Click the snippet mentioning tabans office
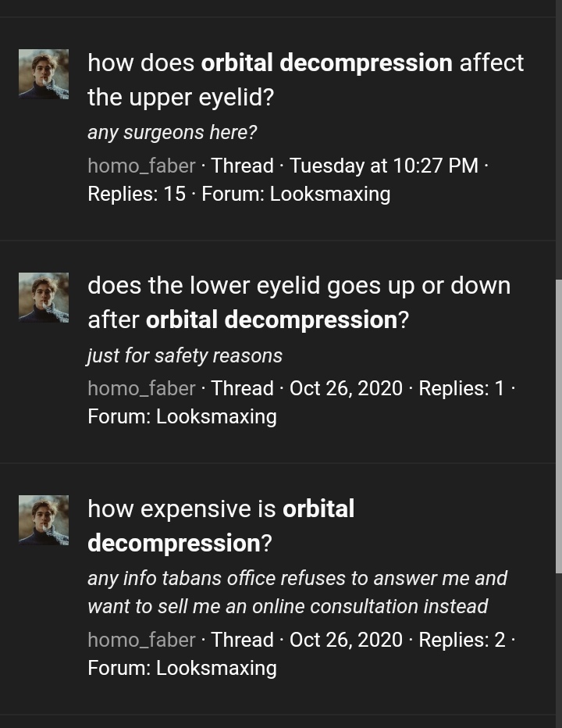This screenshot has width=562, height=728. 297,592
